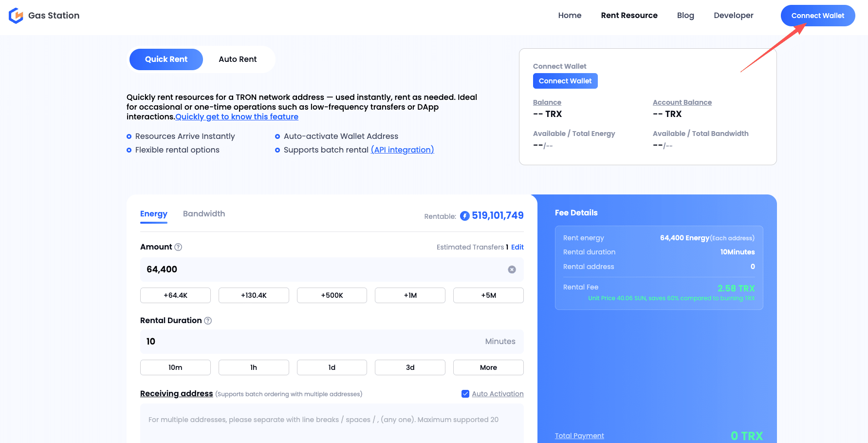Click the Balance label in wallet card
Viewport: 868px width, 443px height.
[x=547, y=102]
